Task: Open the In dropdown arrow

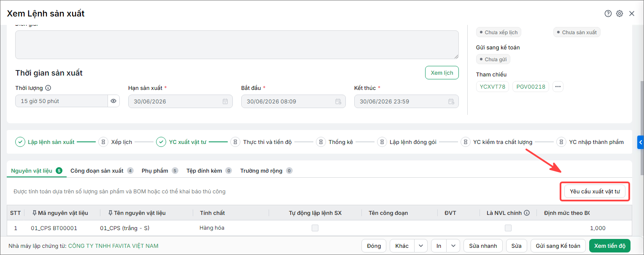Action: click(x=453, y=246)
